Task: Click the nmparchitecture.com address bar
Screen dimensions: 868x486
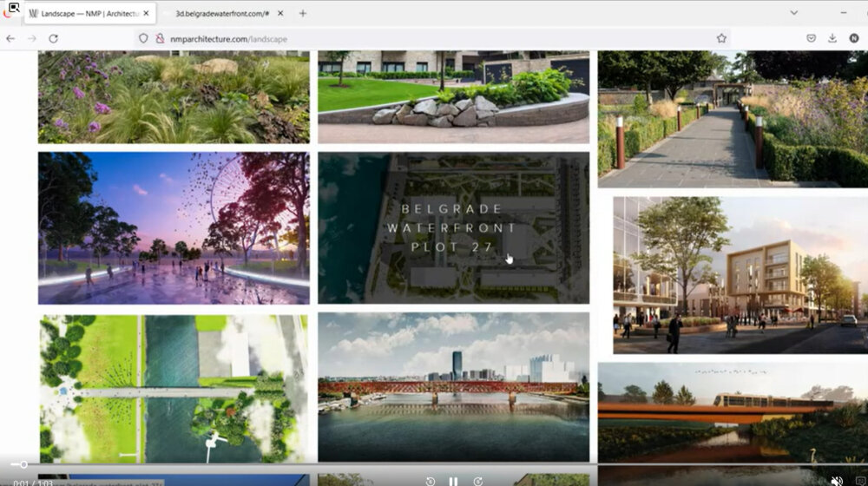Action: click(434, 38)
